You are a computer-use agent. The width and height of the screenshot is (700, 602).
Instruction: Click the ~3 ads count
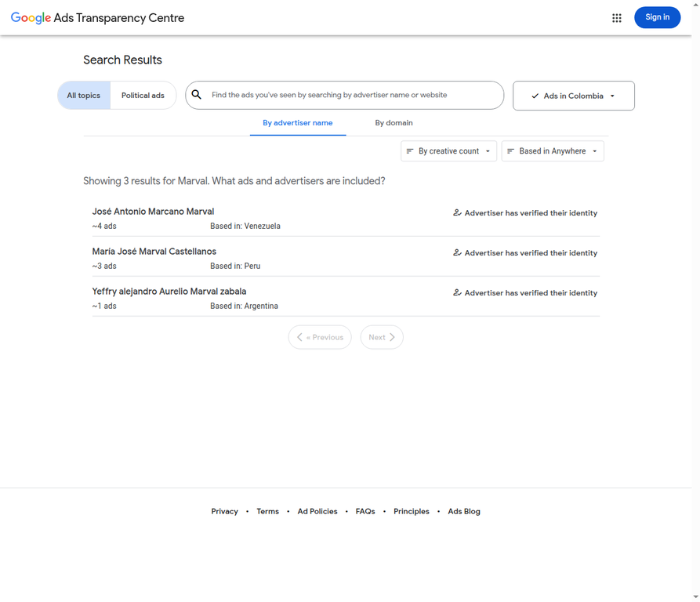tap(104, 266)
